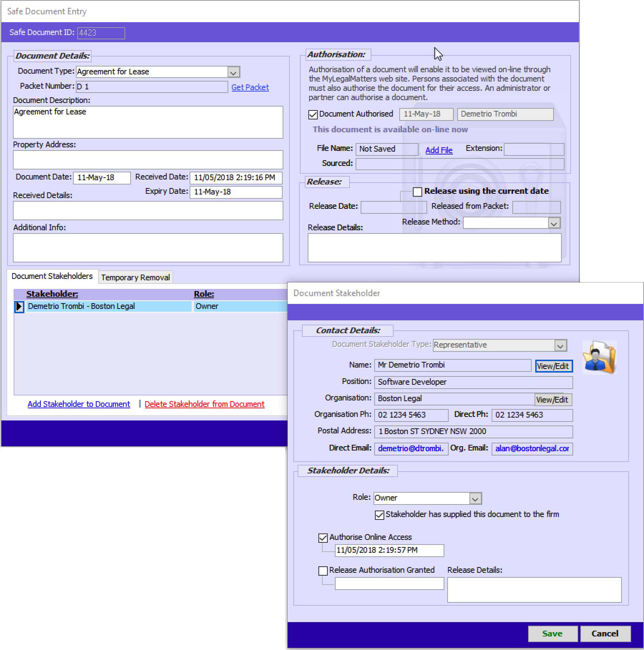Toggle the Document Authorised checkbox
This screenshot has height=650, width=644.
point(313,114)
